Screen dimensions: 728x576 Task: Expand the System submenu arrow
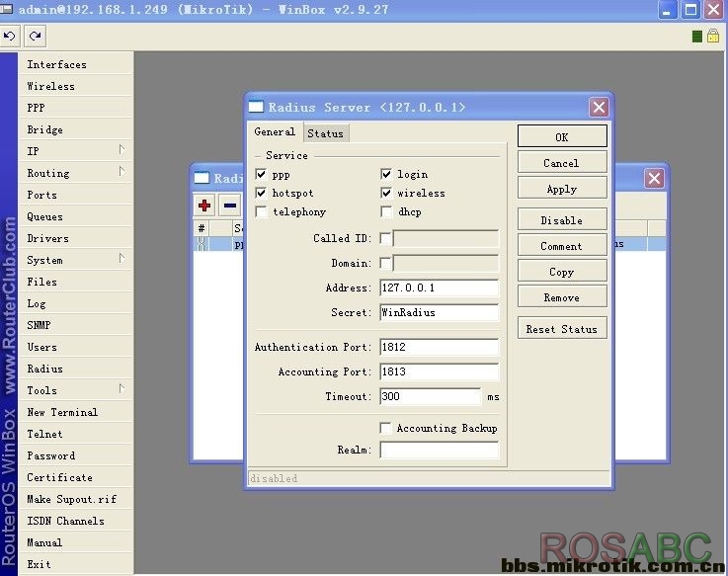(x=121, y=258)
